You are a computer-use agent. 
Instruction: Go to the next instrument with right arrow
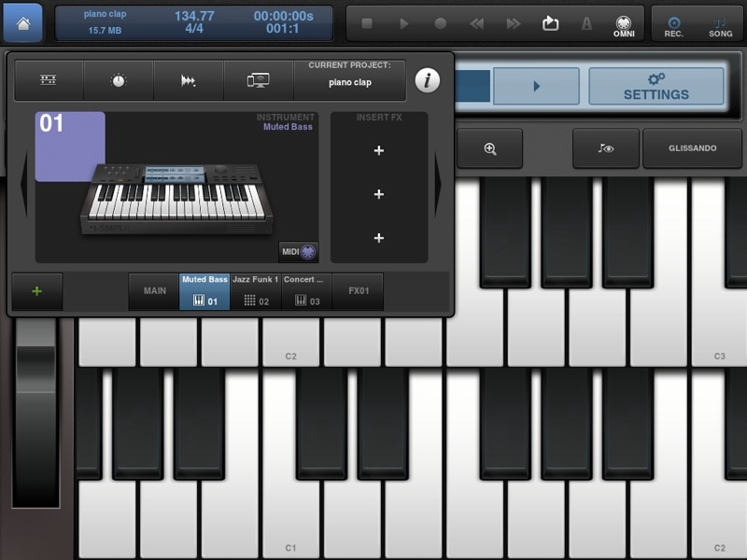437,185
